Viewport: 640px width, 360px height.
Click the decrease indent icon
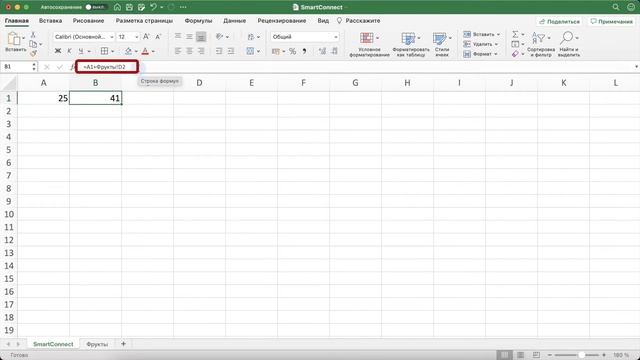coord(219,51)
